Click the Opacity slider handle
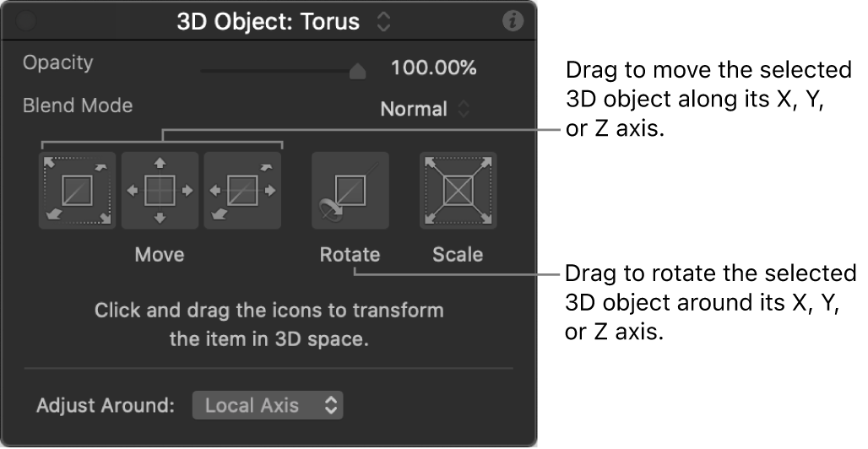Image resolution: width=868 pixels, height=449 pixels. (357, 71)
